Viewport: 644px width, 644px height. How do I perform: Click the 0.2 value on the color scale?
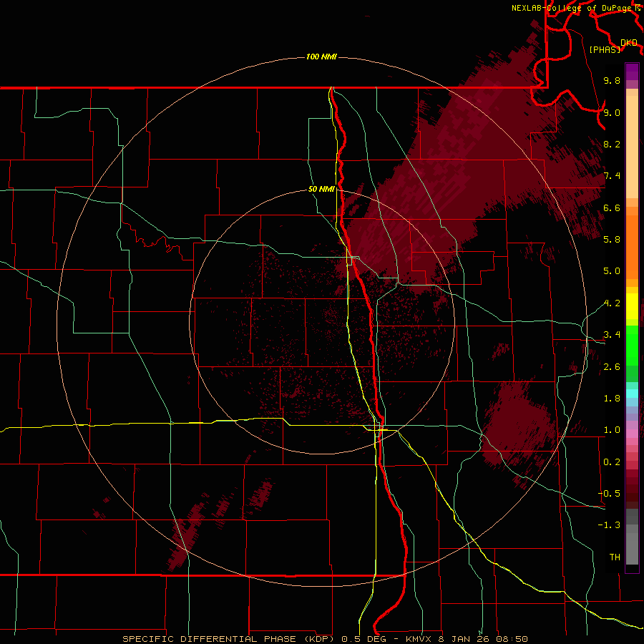612,462
